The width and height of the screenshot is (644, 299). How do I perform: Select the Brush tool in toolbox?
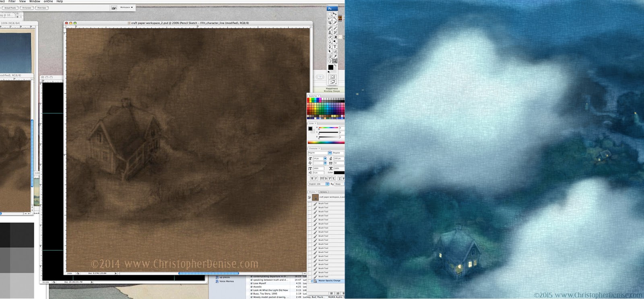click(x=334, y=28)
